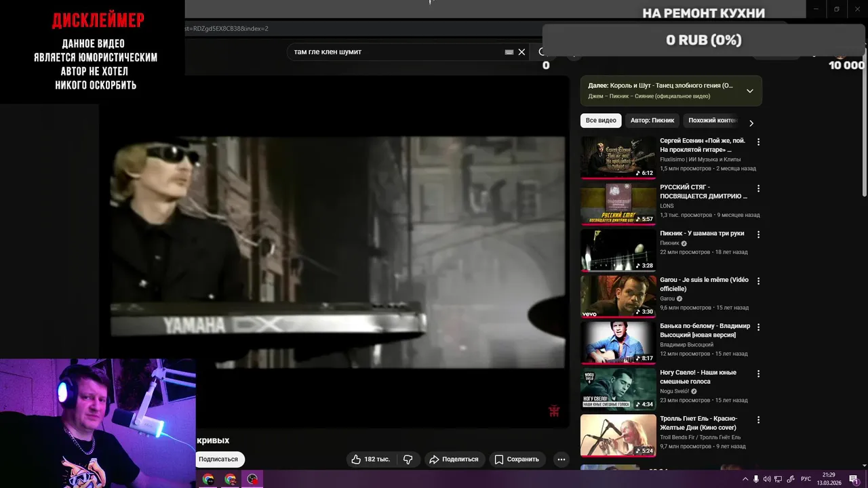Open the network tray icon
868x488 pixels.
coord(778,479)
